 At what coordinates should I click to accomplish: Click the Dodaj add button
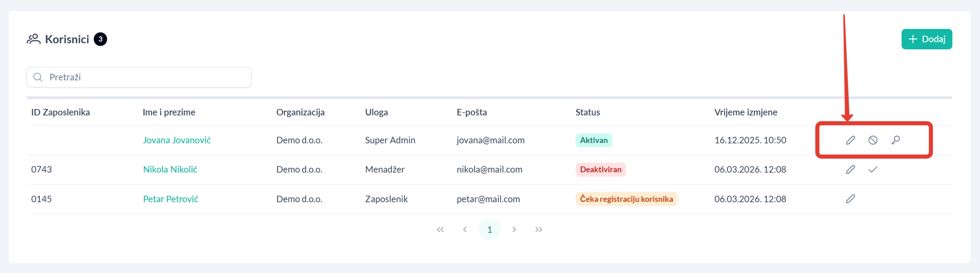[x=926, y=39]
